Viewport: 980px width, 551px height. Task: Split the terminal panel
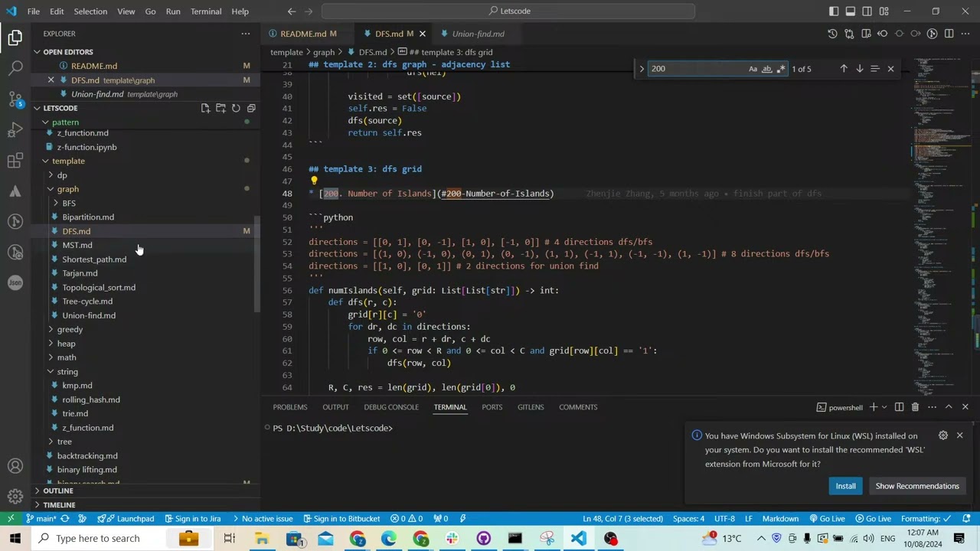(899, 407)
